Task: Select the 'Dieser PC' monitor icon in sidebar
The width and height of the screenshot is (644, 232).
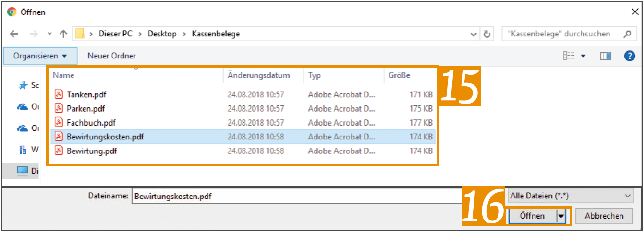Action: coord(23,171)
